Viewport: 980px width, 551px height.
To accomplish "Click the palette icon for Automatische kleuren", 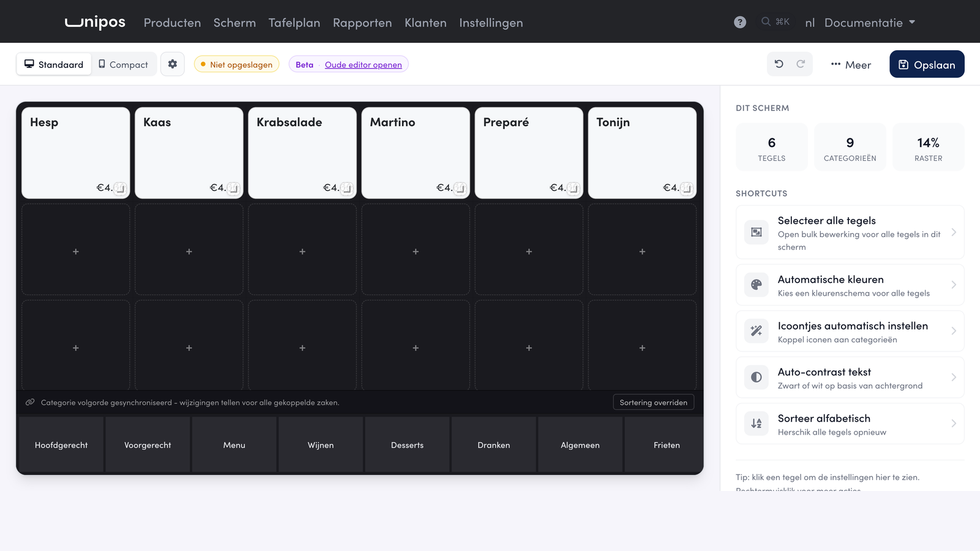I will pos(756,285).
